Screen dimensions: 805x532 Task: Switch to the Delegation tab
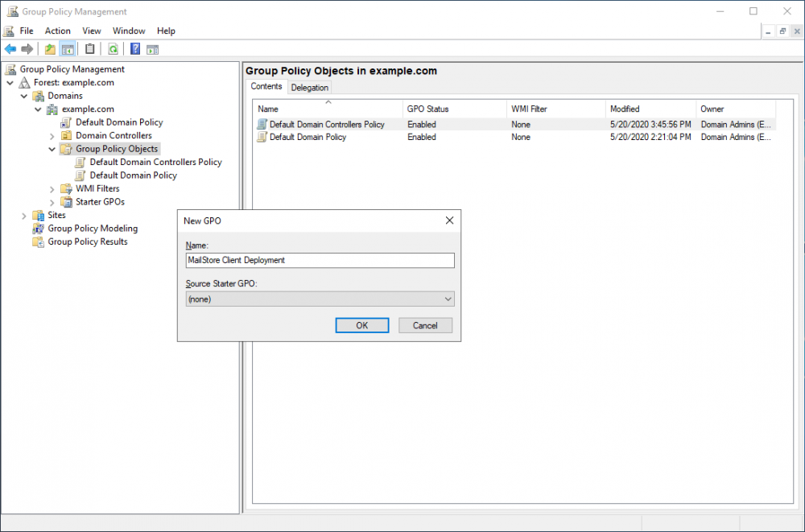coord(310,87)
